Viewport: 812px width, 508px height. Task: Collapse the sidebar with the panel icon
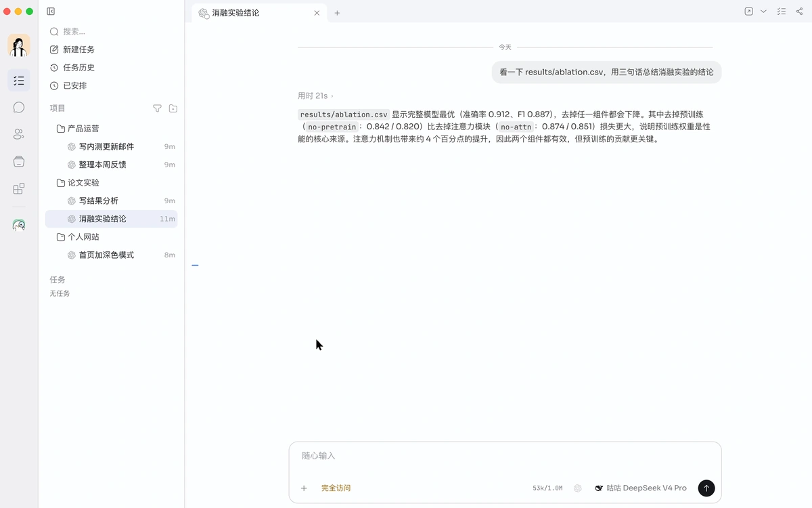(x=51, y=12)
